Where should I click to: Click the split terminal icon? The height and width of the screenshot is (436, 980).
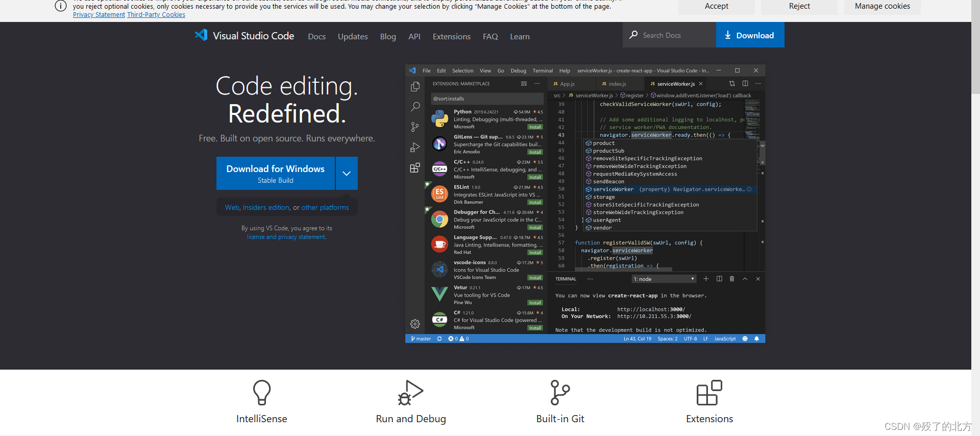click(x=719, y=279)
